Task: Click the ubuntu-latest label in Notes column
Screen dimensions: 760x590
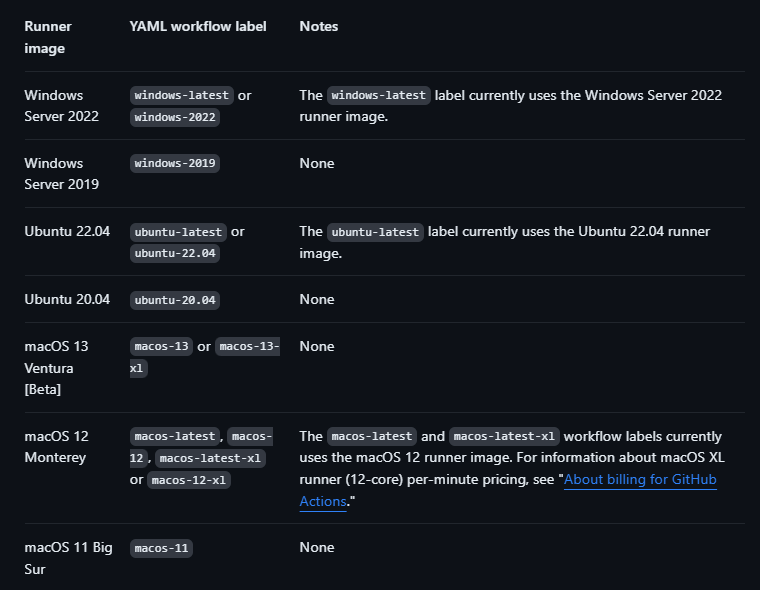Action: pos(375,232)
